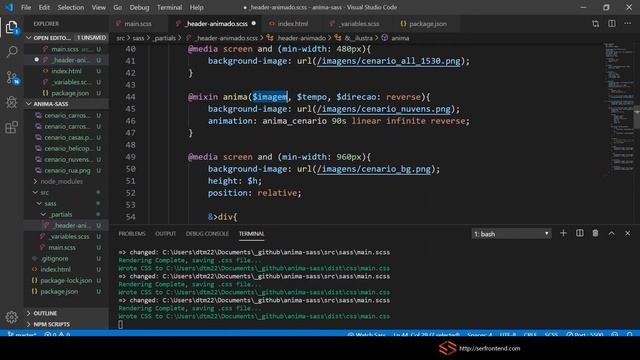Open the Debug menu
This screenshot has height=360, width=640.
pos(139,7)
